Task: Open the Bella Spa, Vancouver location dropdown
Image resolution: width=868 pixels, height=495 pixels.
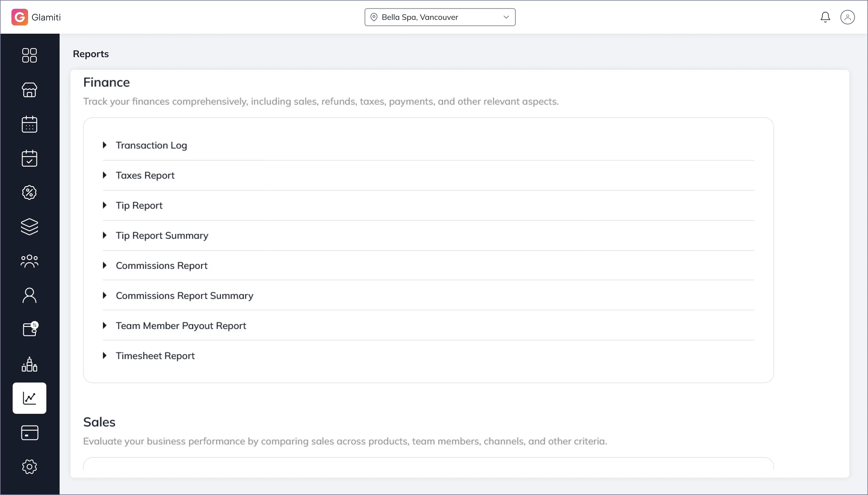Action: 440,17
